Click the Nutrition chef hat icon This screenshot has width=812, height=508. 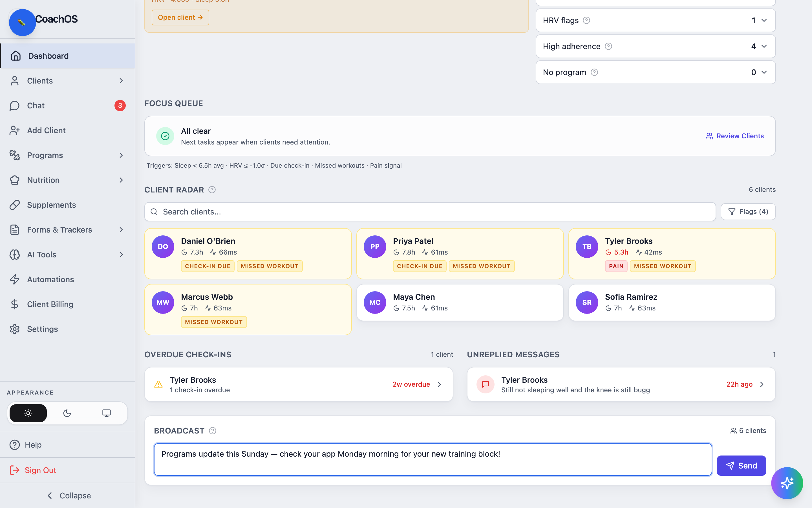pos(14,180)
